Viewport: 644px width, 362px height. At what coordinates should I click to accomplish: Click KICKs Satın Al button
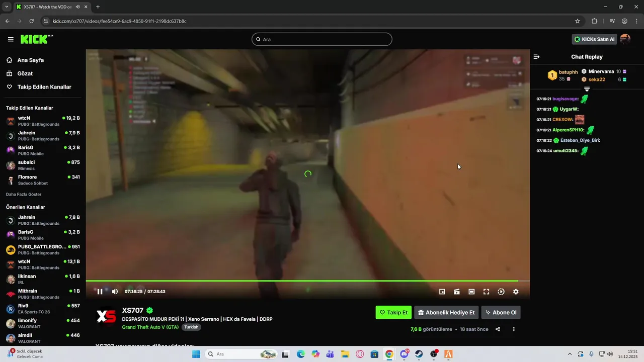click(x=595, y=39)
